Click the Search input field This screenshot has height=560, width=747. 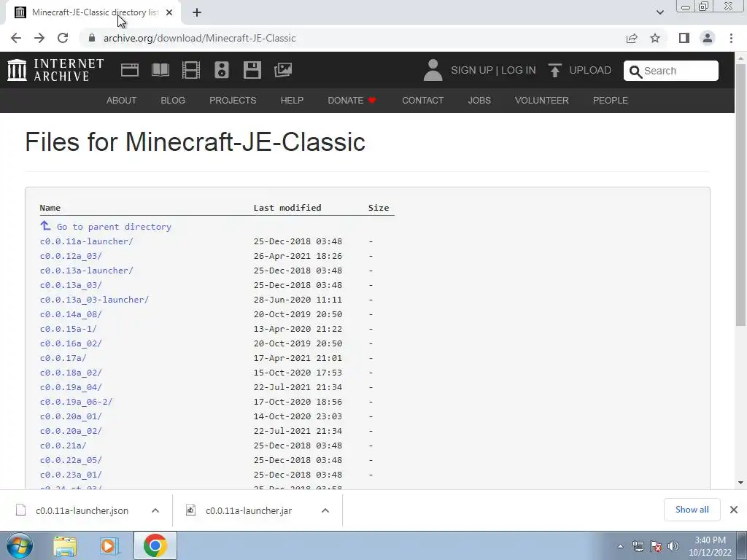point(671,71)
